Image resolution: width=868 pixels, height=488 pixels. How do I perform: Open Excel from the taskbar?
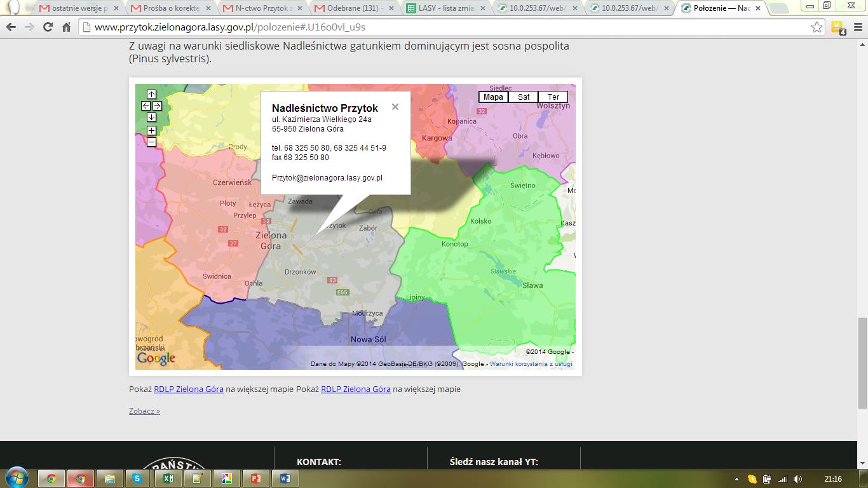click(168, 478)
